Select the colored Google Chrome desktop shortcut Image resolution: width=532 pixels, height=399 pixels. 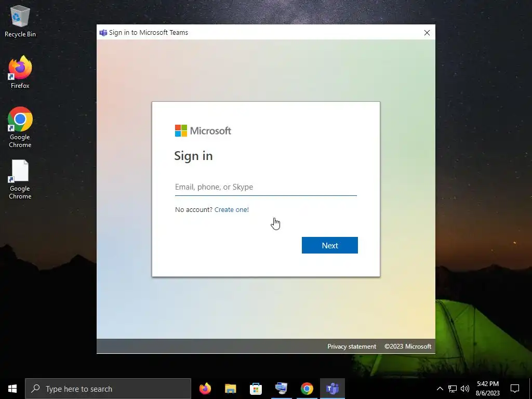point(20,128)
